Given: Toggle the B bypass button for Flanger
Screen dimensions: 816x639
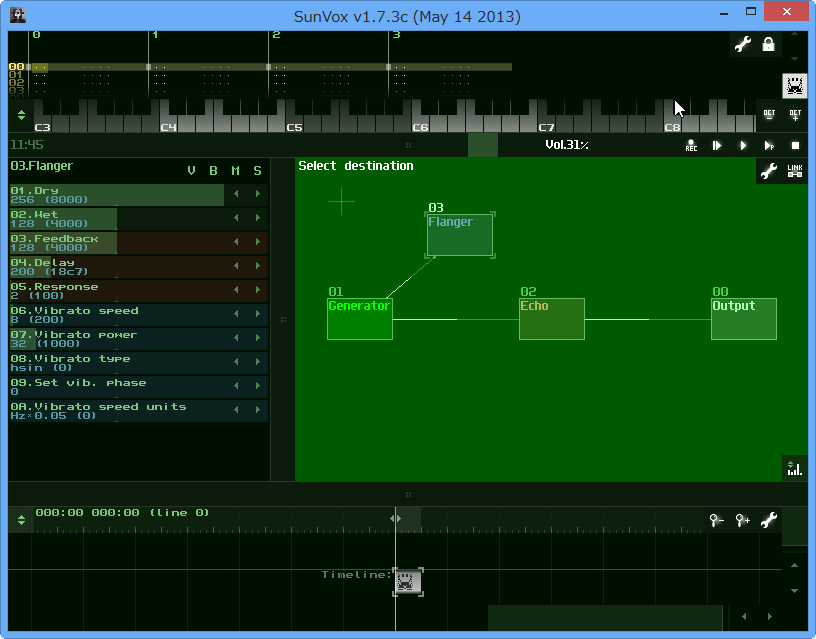Looking at the screenshot, I should (x=213, y=171).
